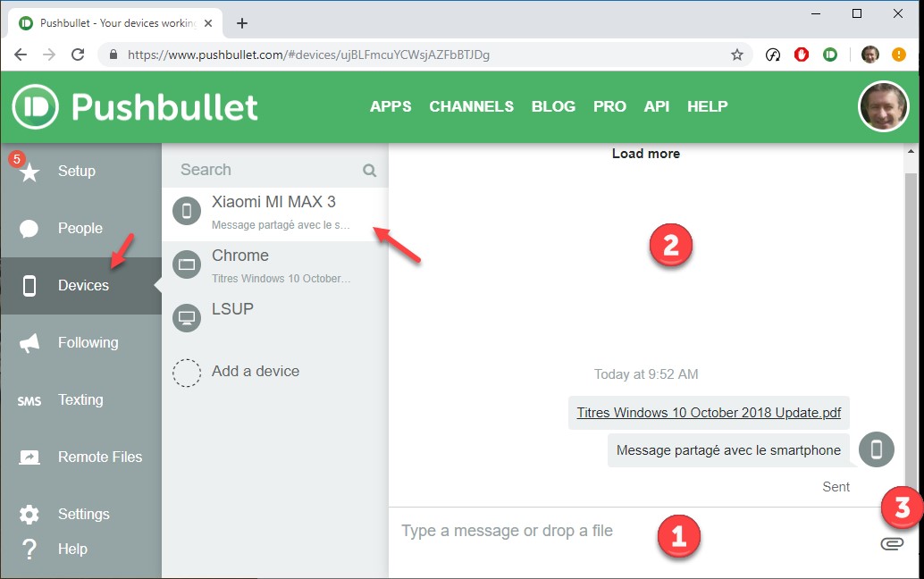Open the HELP header menu item
The width and height of the screenshot is (924, 579).
(707, 106)
